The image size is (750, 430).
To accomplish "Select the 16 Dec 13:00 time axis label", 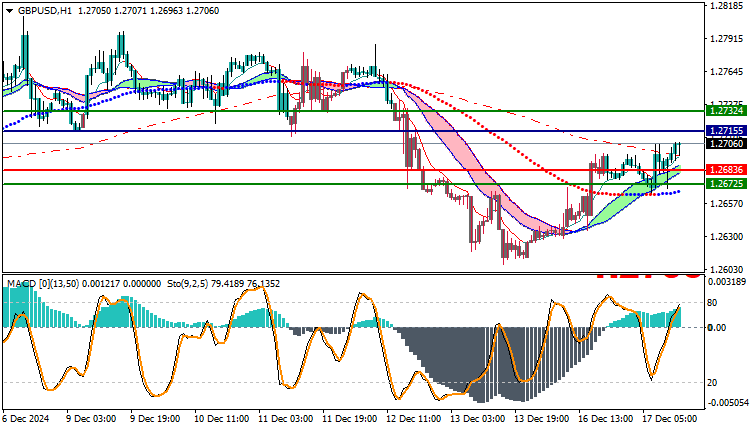I will (x=606, y=419).
